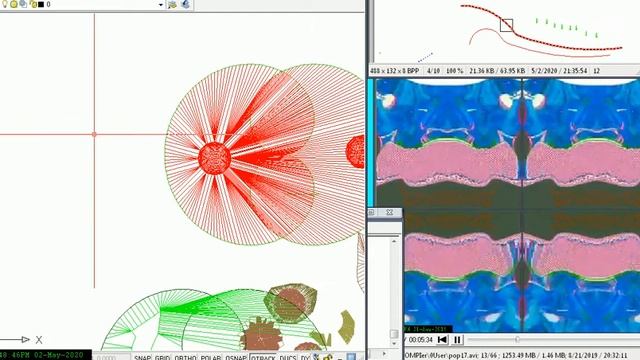Click the square marker on the curve image

(507, 25)
